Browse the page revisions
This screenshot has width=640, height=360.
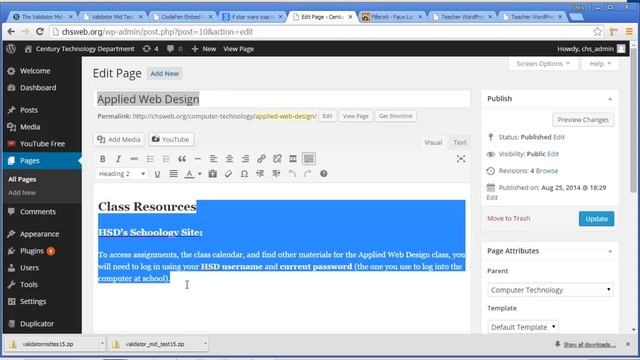click(x=547, y=171)
